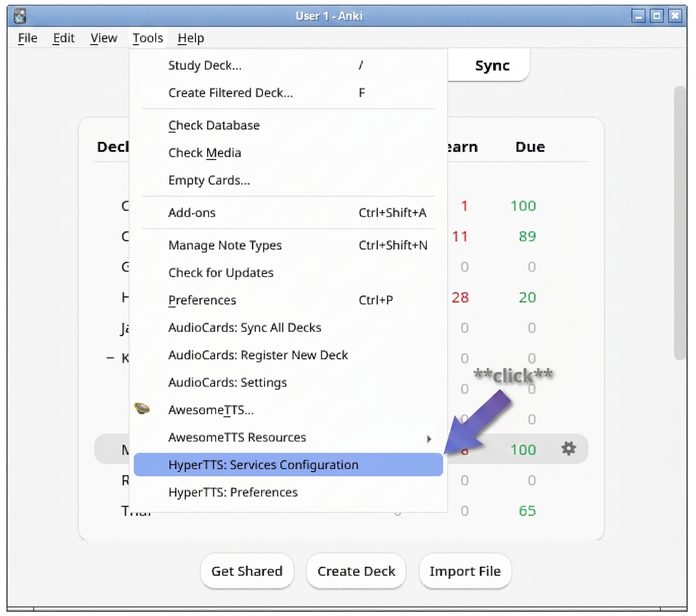
Task: Open the File menu
Action: [x=28, y=38]
